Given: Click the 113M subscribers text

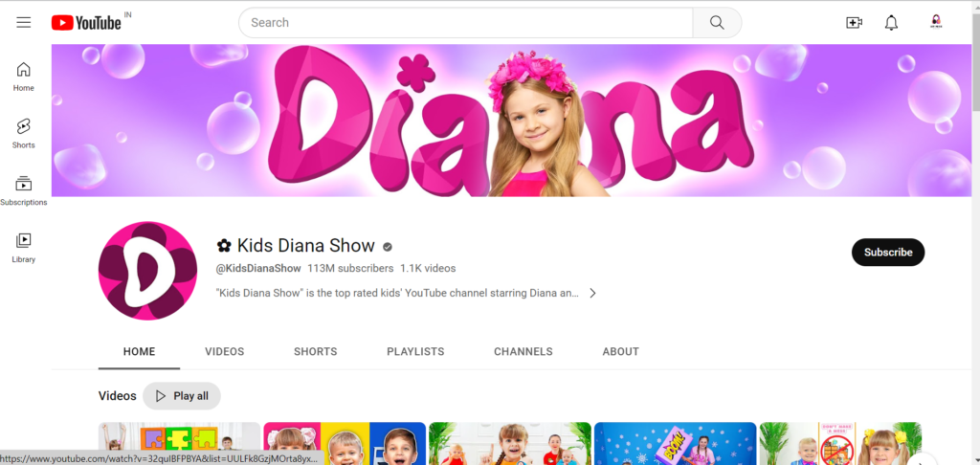Looking at the screenshot, I should click(350, 269).
